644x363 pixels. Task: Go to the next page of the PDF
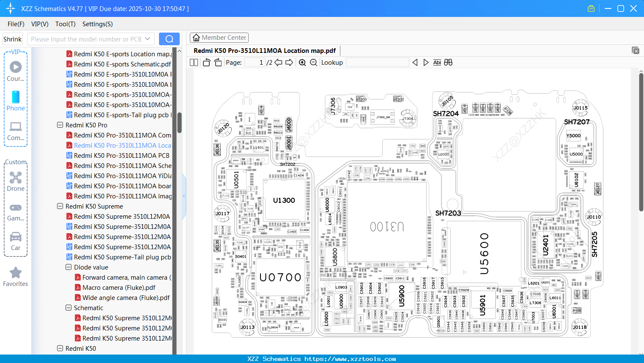[288, 62]
